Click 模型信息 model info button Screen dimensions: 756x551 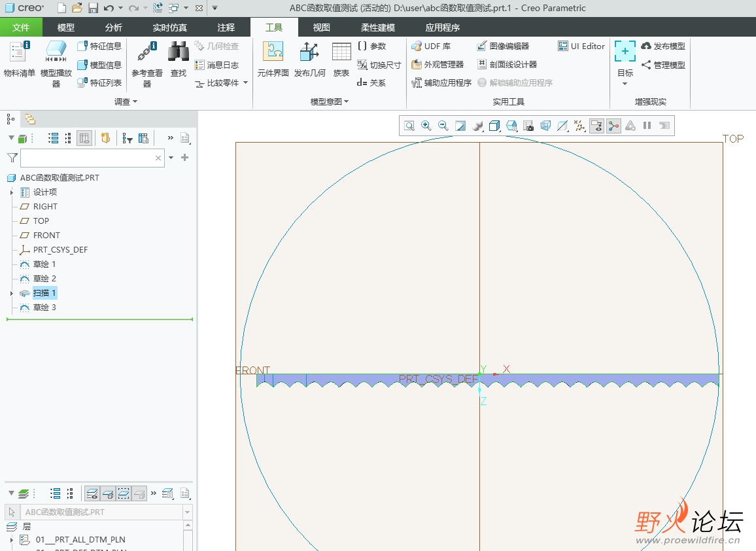[x=99, y=65]
